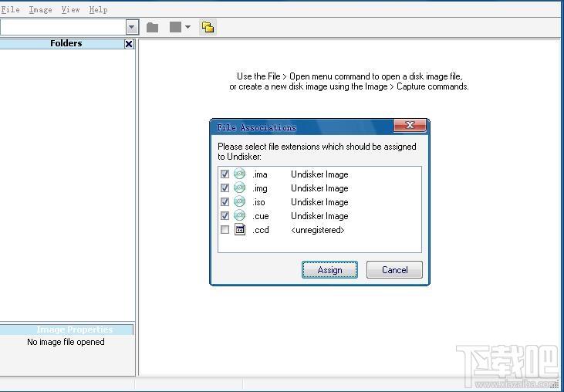Open the Image menu
Viewport: 564px width, 392px height.
(x=40, y=10)
